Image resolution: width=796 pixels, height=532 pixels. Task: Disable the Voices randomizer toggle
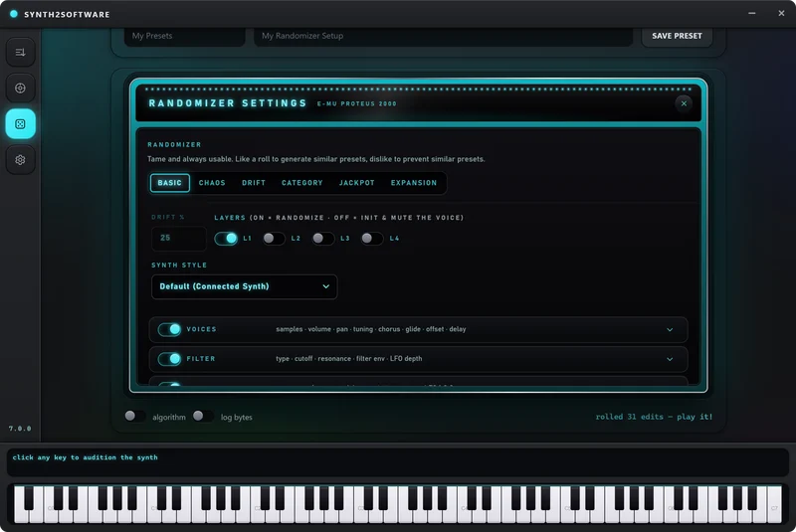point(169,330)
